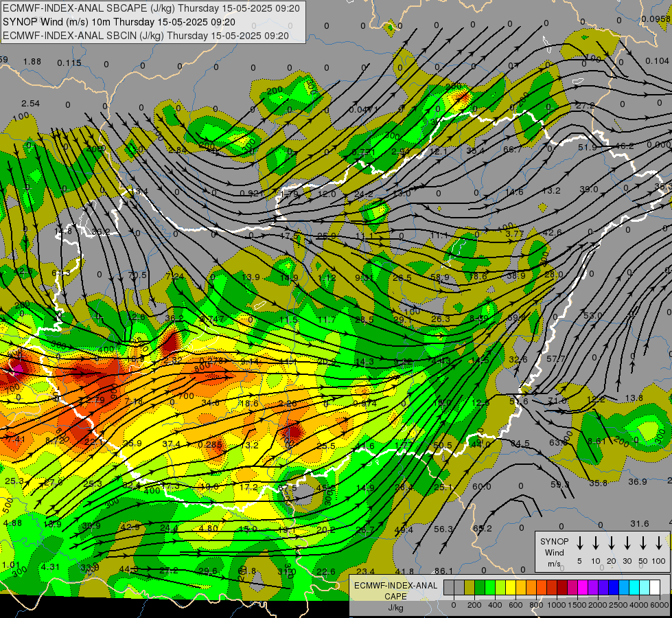Image resolution: width=672 pixels, height=618 pixels.
Task: Click the map value 60.0
Action: pyautogui.click(x=482, y=486)
